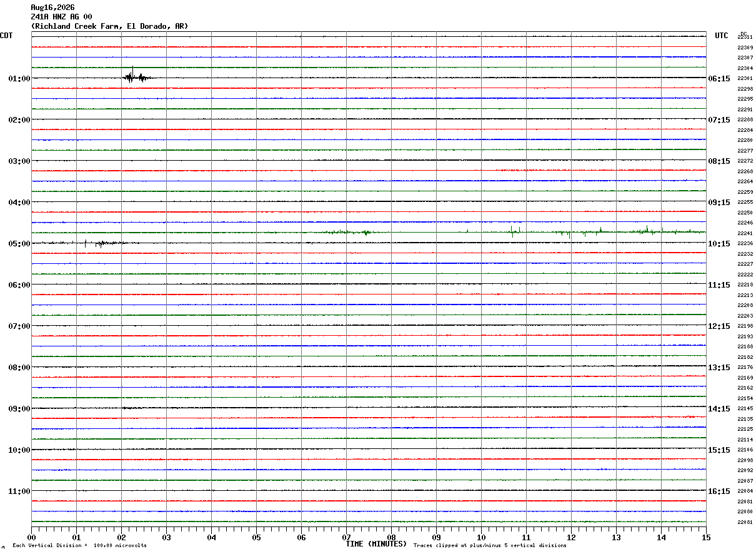Click the 06:15 UTC time label
The width and height of the screenshot is (756, 554).
(x=719, y=79)
